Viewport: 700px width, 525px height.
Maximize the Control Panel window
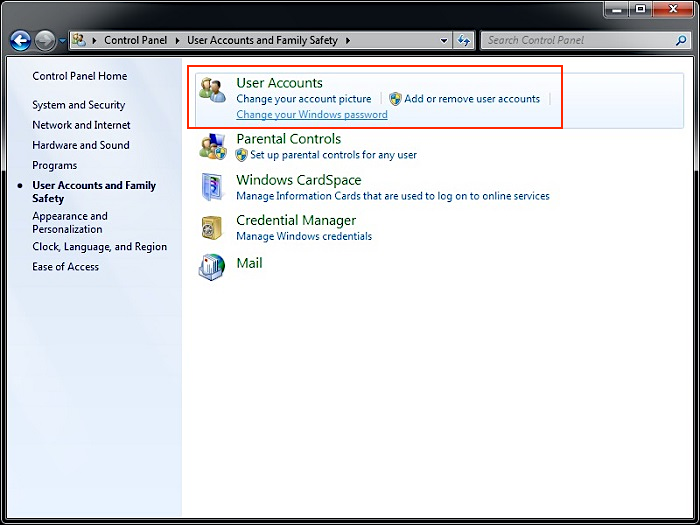tap(641, 9)
